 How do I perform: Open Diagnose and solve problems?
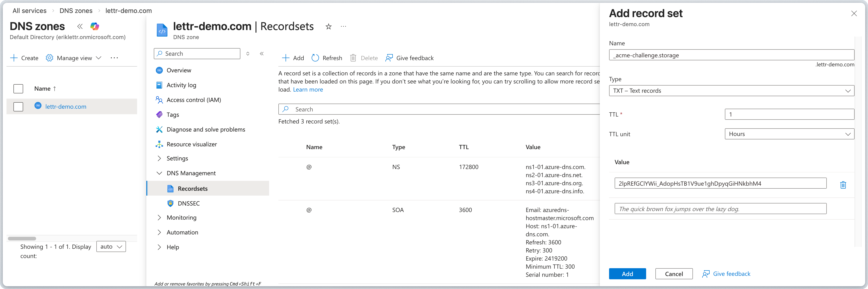point(206,129)
